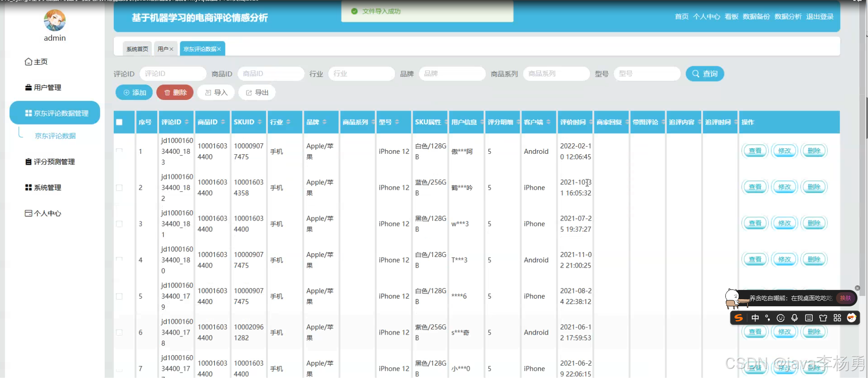Open 数据分析 in top navigation
Screen dimensions: 868x378
788,16
